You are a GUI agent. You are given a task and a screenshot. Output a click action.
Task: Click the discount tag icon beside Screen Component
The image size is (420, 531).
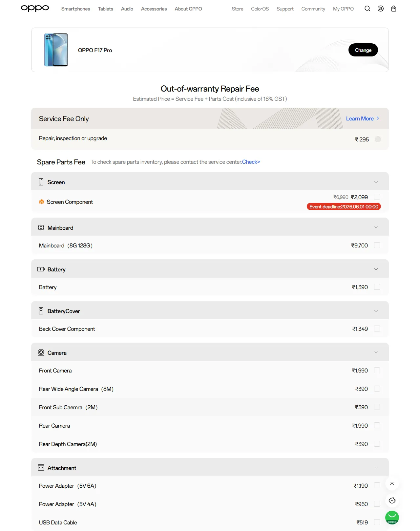pyautogui.click(x=42, y=202)
